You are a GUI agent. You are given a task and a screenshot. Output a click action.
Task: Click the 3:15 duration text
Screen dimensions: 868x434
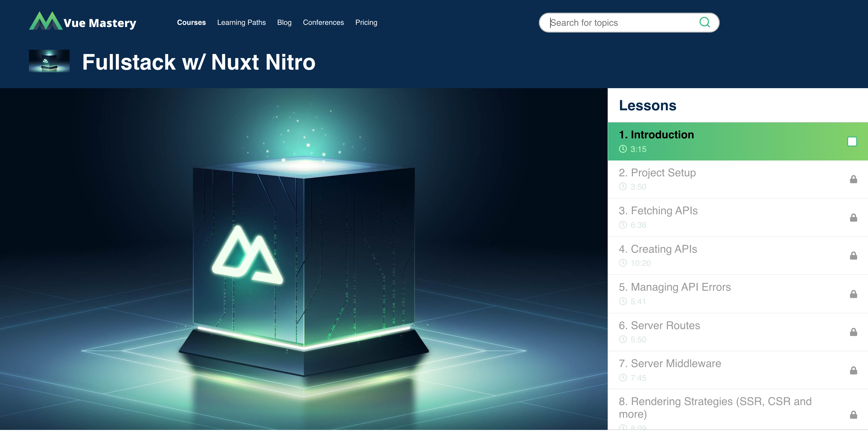click(x=638, y=149)
